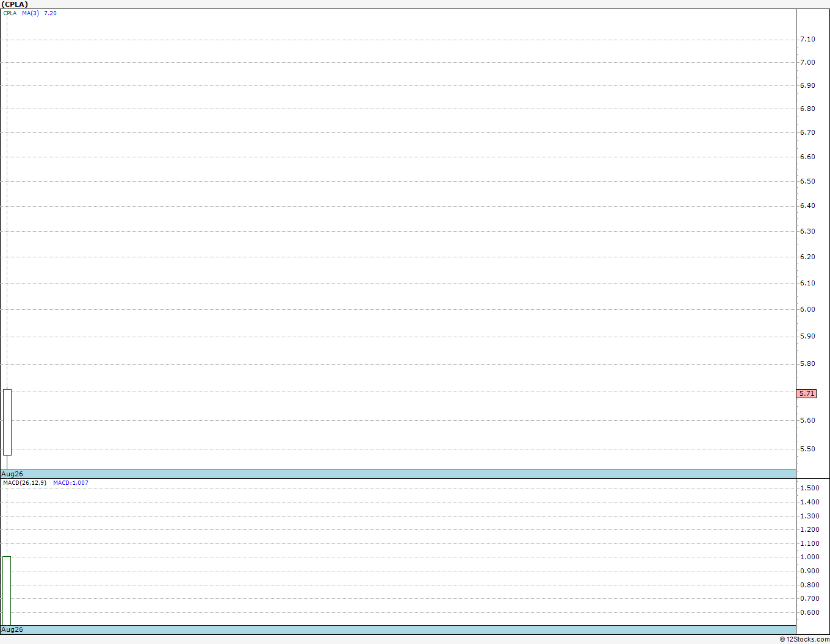This screenshot has height=644, width=830.
Task: Click the 5.50 price axis label
Action: click(x=807, y=449)
